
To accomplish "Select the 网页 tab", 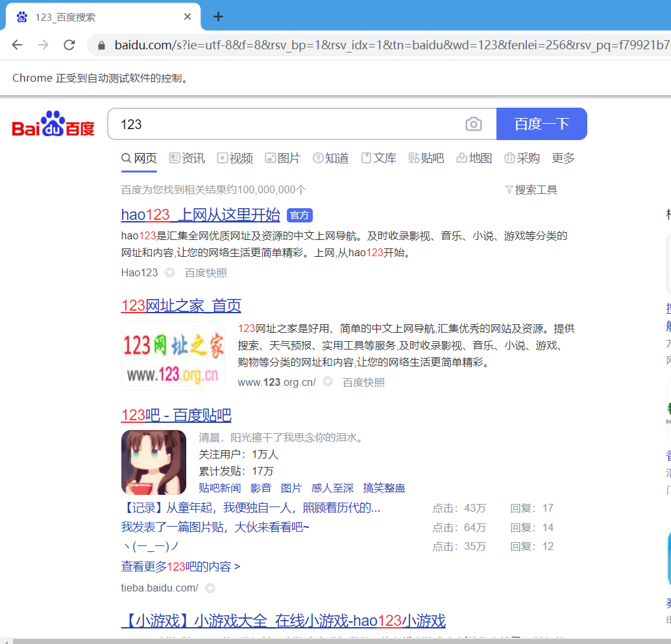I will pyautogui.click(x=139, y=158).
